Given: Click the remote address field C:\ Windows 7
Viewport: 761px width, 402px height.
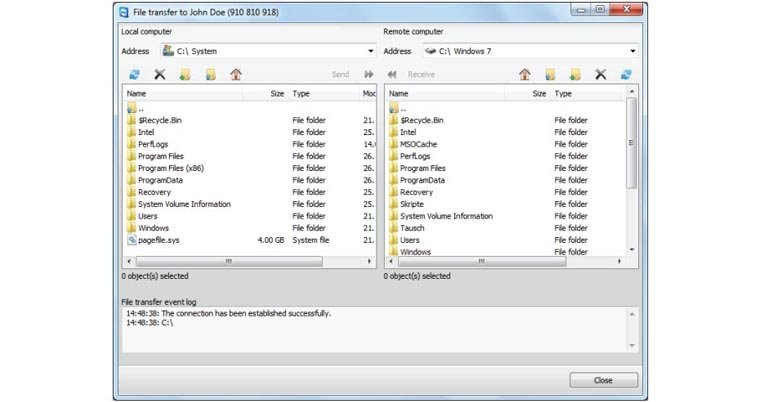Looking at the screenshot, I should [530, 51].
